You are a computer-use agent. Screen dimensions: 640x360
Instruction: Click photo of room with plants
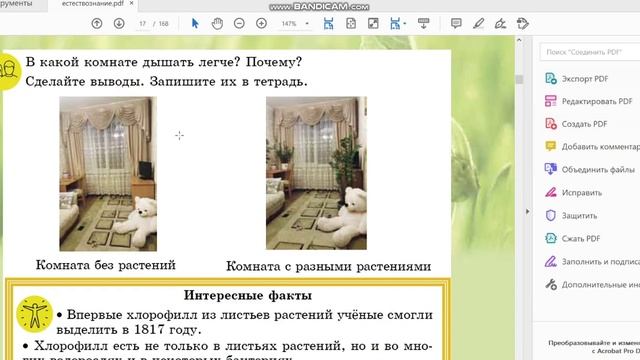(316, 173)
